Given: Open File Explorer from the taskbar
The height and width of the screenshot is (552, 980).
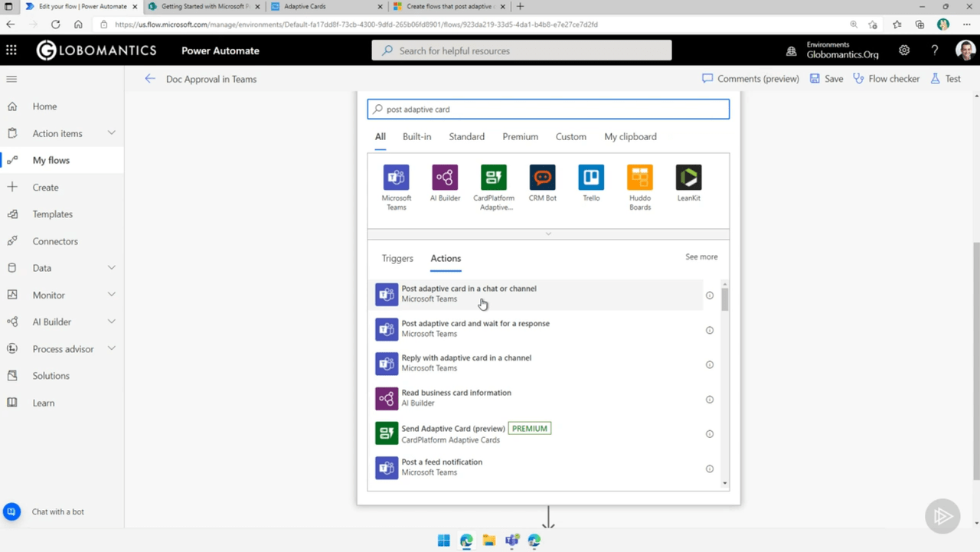Looking at the screenshot, I should (x=489, y=541).
